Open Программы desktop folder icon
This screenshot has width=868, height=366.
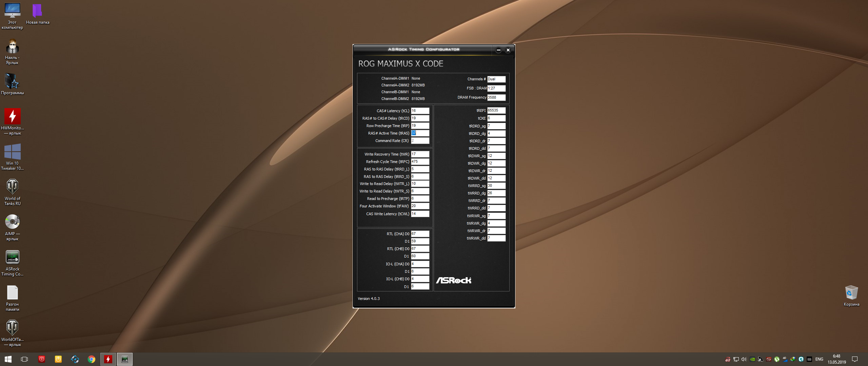[13, 82]
